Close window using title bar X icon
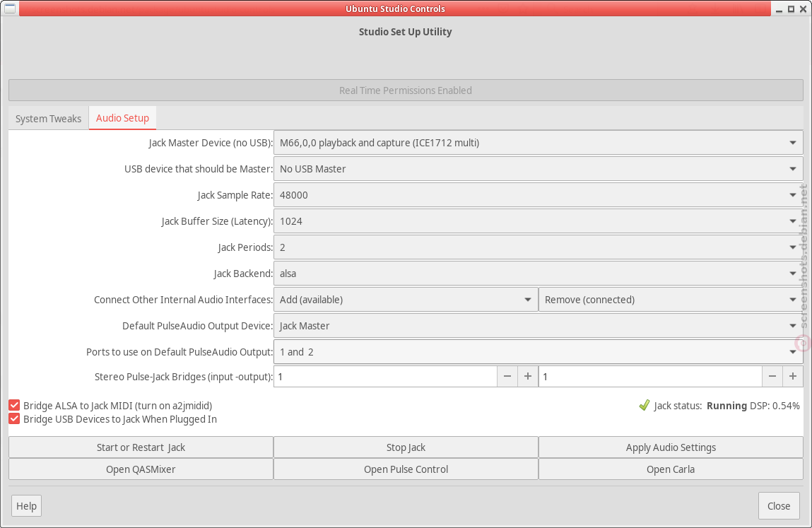Viewport: 812px width, 528px height. click(804, 8)
